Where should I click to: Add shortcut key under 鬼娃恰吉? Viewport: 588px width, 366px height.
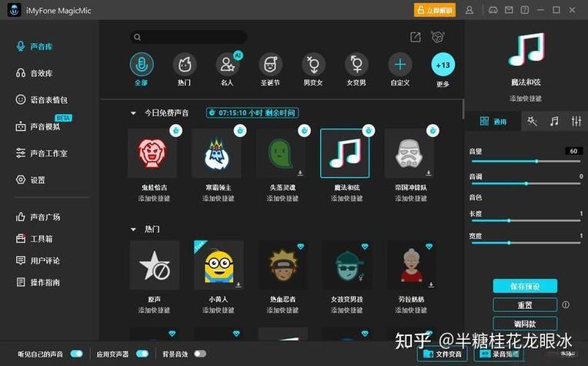154,198
